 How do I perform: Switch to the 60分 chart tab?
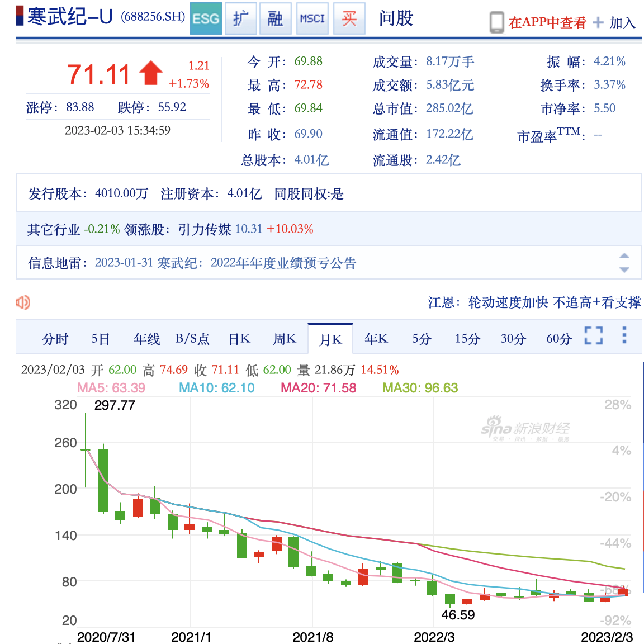tap(559, 339)
